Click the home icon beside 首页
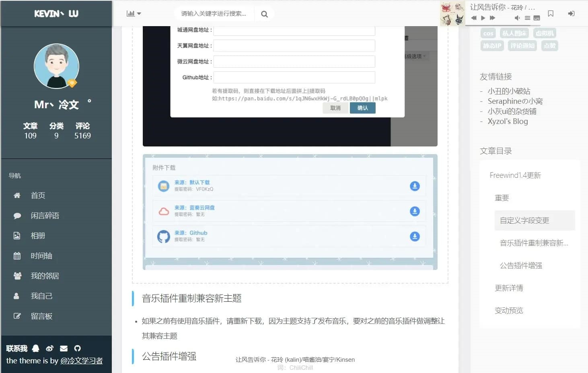The image size is (588, 373). coord(17,196)
